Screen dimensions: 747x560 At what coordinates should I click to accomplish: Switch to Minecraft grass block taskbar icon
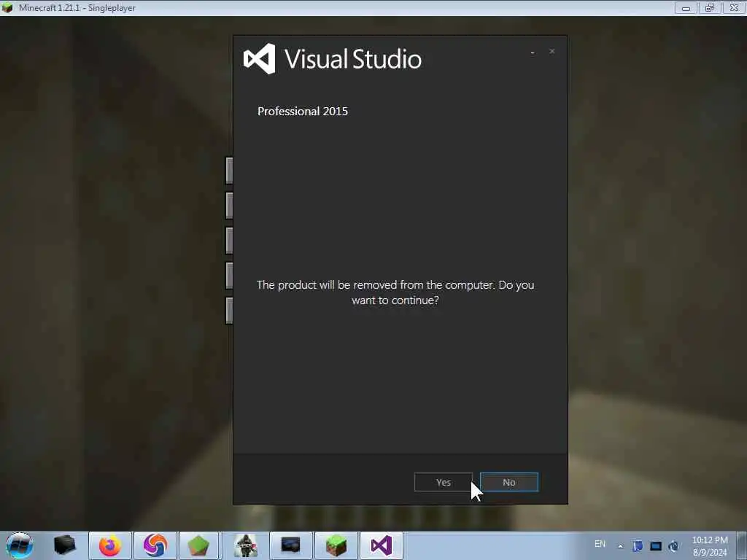click(336, 545)
